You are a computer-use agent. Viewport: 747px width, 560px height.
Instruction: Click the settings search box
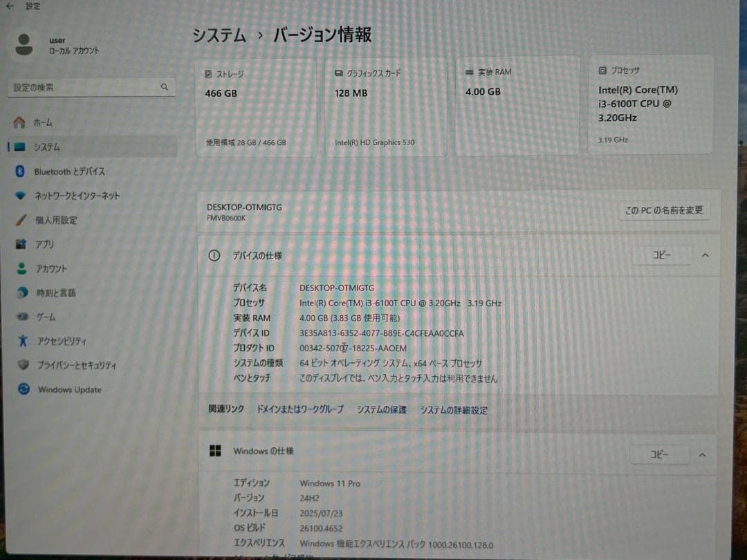[x=90, y=87]
